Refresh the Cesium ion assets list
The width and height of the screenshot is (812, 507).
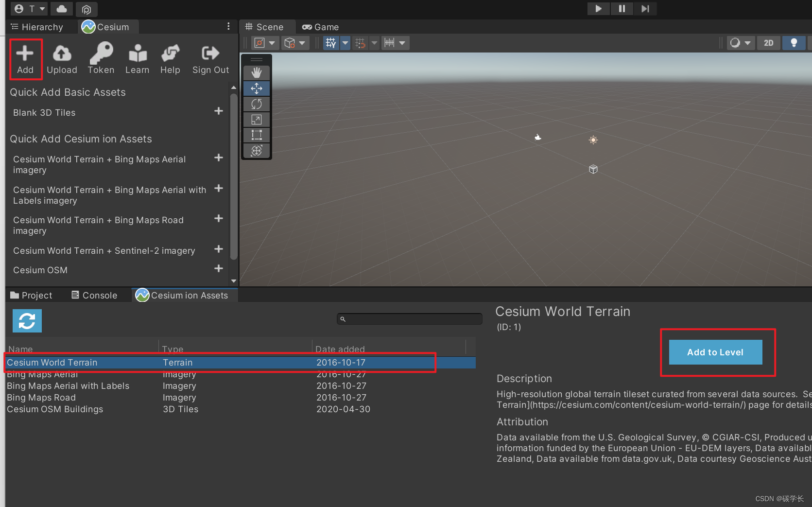click(x=27, y=321)
